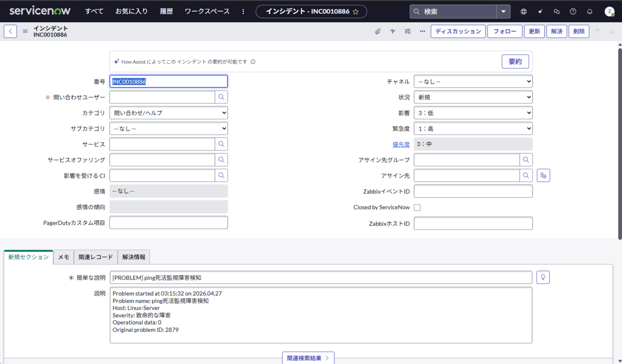Click the Zabbix イベントID input field
622x364 pixels.
[473, 191]
